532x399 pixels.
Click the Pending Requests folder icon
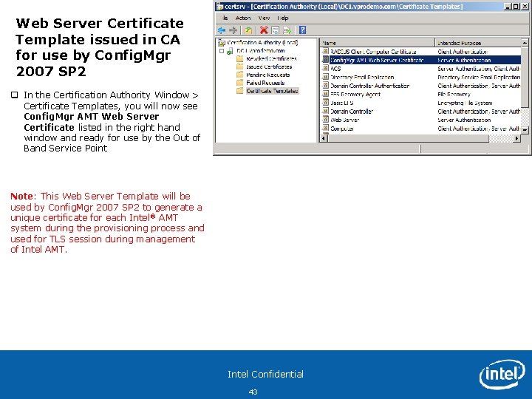(x=240, y=75)
